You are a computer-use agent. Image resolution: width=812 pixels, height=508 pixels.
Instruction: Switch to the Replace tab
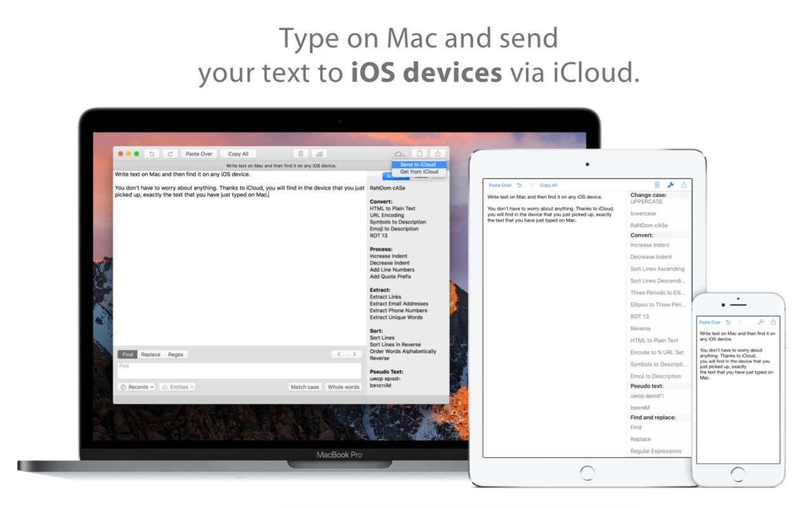click(x=151, y=354)
